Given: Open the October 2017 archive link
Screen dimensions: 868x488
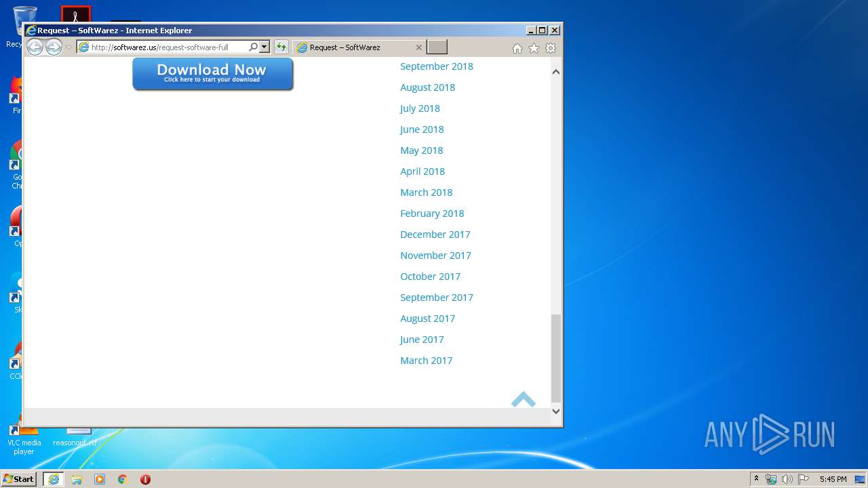Looking at the screenshot, I should click(x=430, y=277).
